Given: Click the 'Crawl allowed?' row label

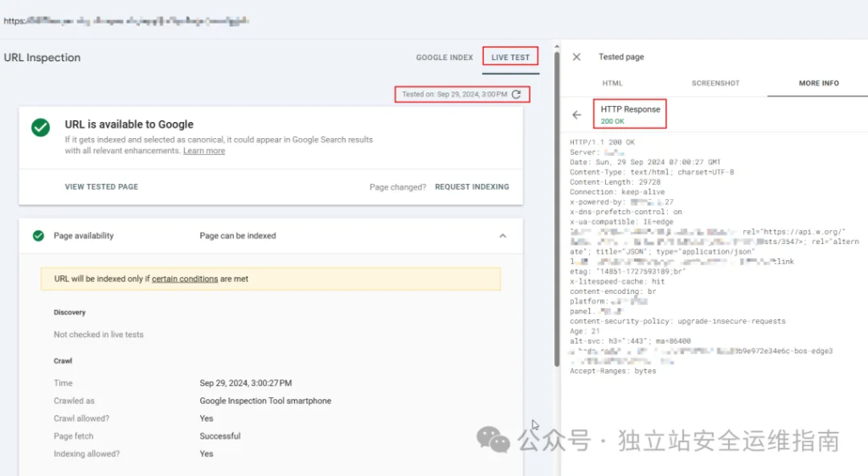Looking at the screenshot, I should coord(81,418).
